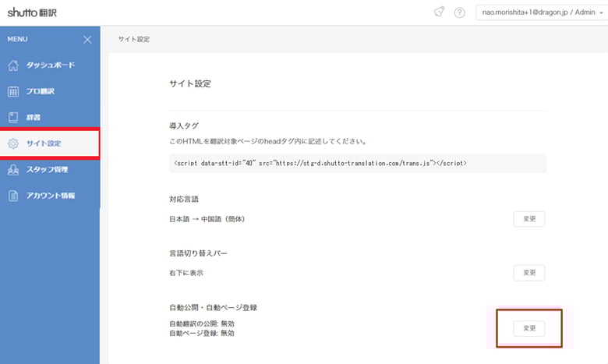Open ダッシュボード menu item

click(x=50, y=65)
